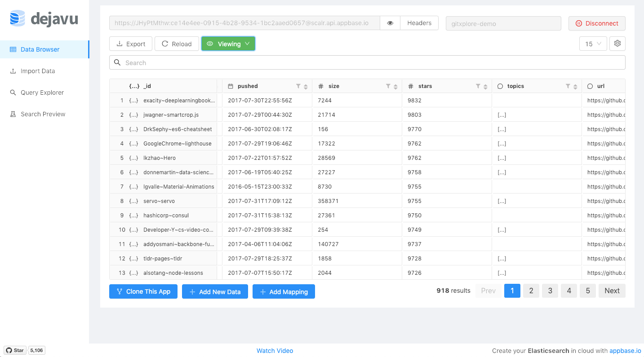The width and height of the screenshot is (644, 357).
Task: Click the Reload button
Action: tap(177, 44)
